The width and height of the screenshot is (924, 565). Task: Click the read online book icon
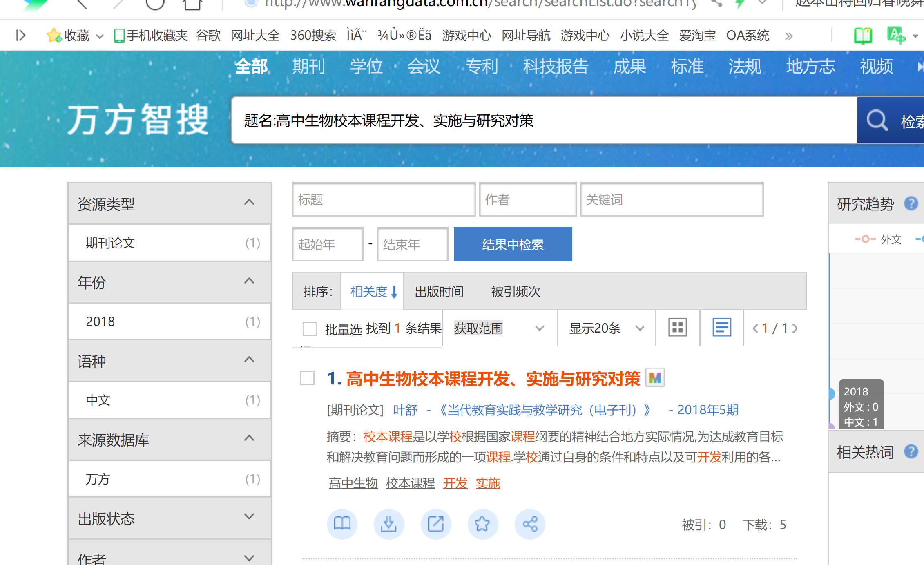[342, 524]
